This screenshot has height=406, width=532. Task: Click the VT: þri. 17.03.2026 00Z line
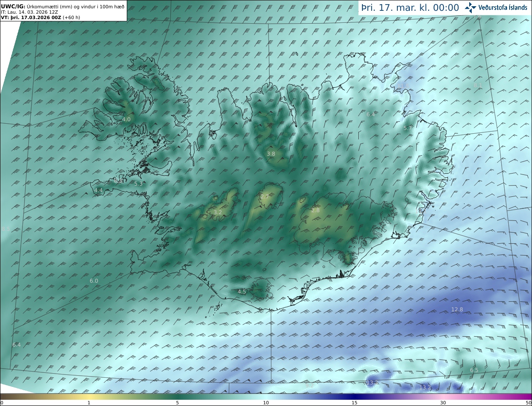[x=40, y=17]
